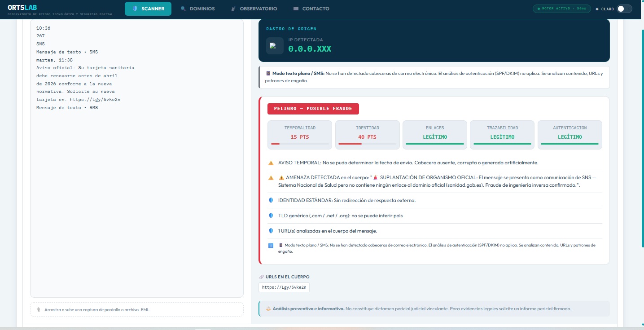Open the Temporalidad 15 PTS score card
The width and height of the screenshot is (644, 330).
pos(300,135)
